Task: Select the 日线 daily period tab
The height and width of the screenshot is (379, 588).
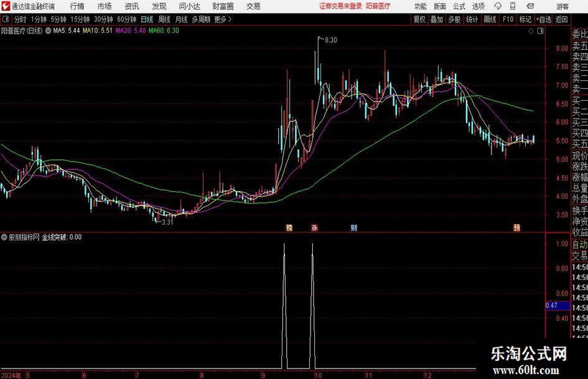Action: (147, 19)
